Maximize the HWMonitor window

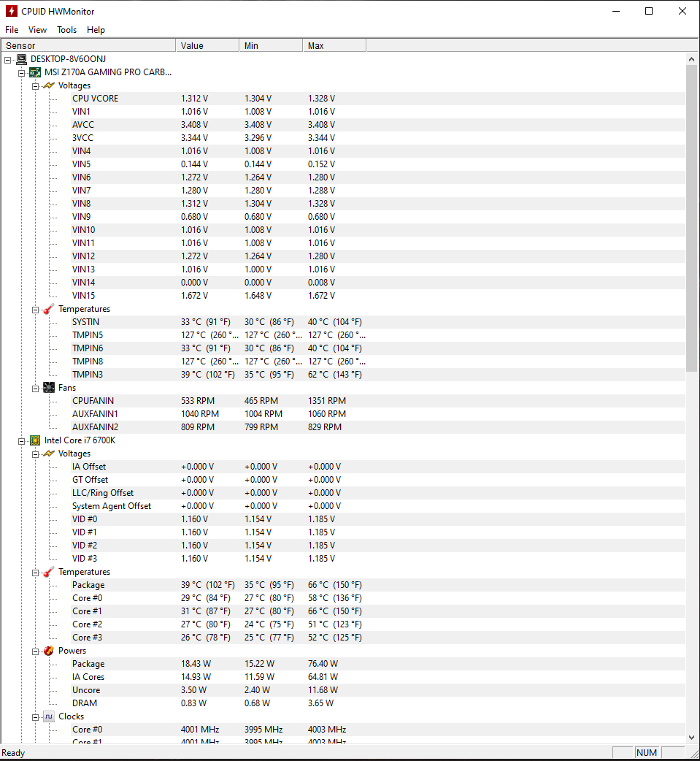coord(649,11)
